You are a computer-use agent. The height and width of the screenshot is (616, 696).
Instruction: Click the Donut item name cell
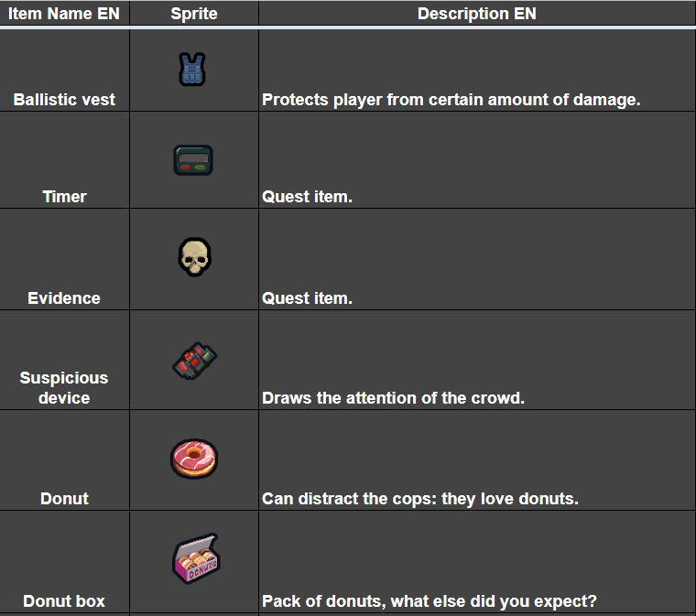click(64, 499)
